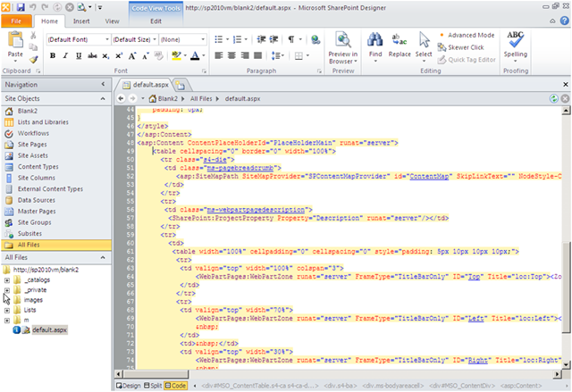
Task: Collapse the All Files section
Action: tap(103, 257)
